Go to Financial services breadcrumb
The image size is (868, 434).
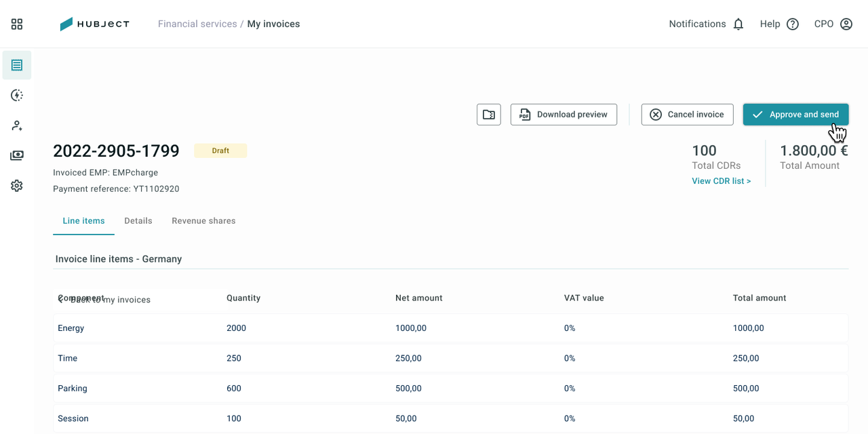tap(197, 24)
